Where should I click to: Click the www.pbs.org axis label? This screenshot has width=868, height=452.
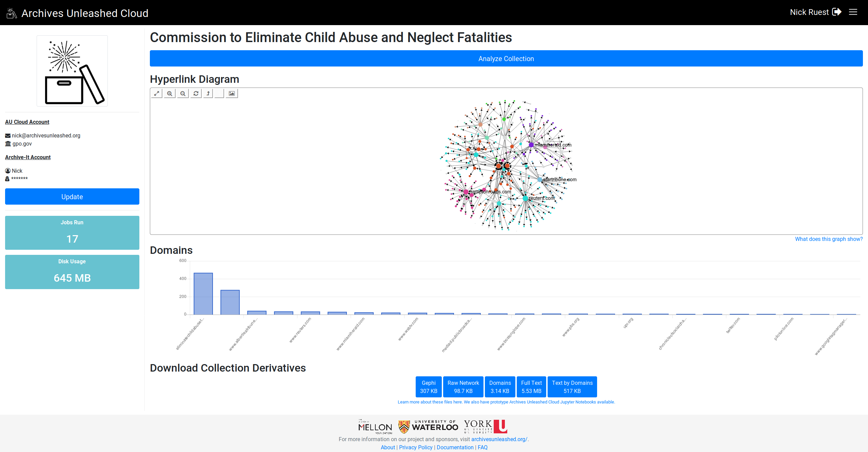tap(571, 327)
